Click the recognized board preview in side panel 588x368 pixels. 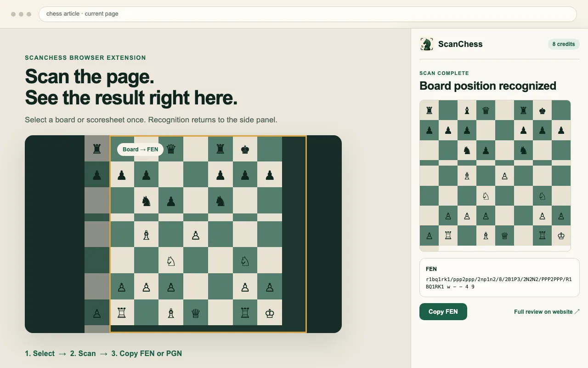coord(495,176)
